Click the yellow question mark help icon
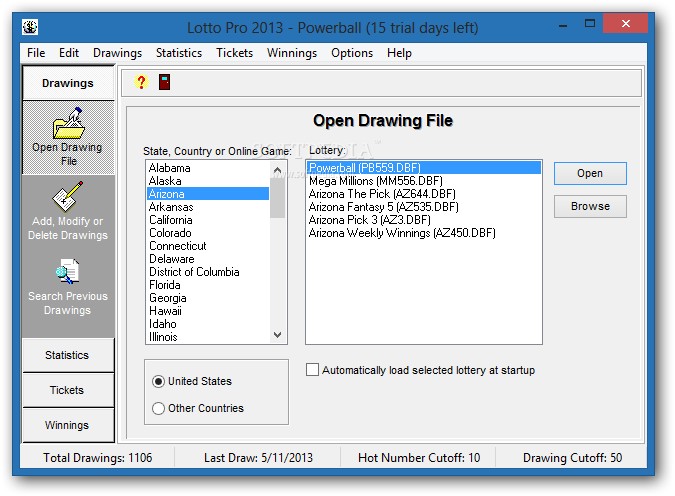This screenshot has height=496, width=675. [x=141, y=83]
